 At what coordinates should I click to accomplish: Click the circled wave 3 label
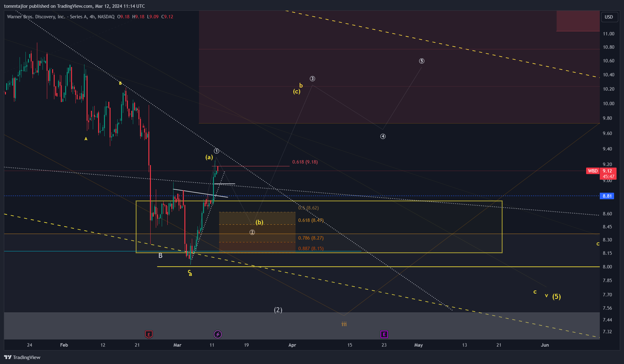coord(313,79)
